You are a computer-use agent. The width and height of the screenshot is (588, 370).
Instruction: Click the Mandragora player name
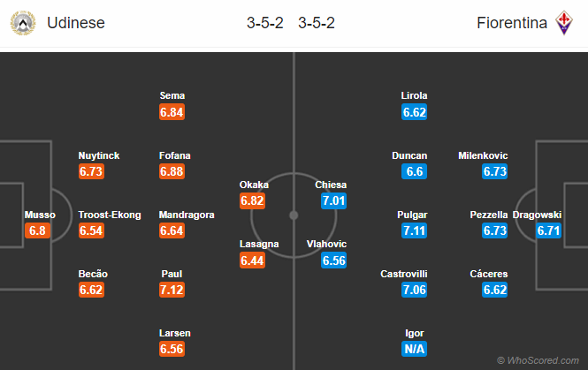point(187,215)
